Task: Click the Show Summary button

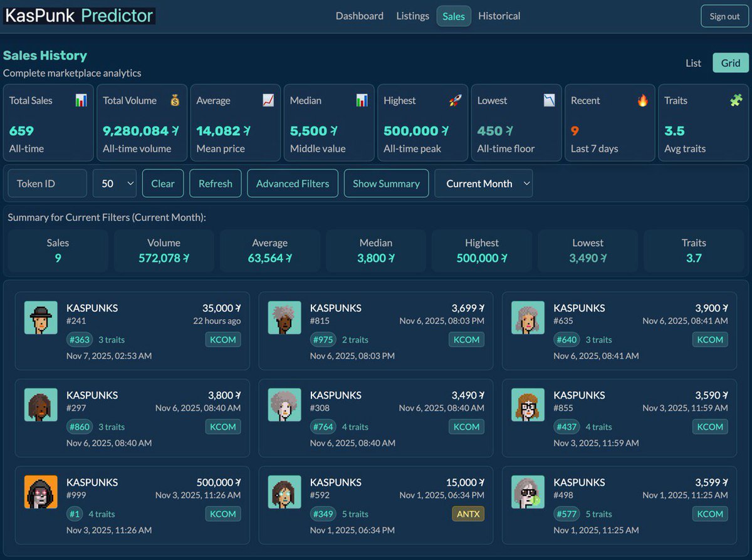Action: pyautogui.click(x=386, y=184)
